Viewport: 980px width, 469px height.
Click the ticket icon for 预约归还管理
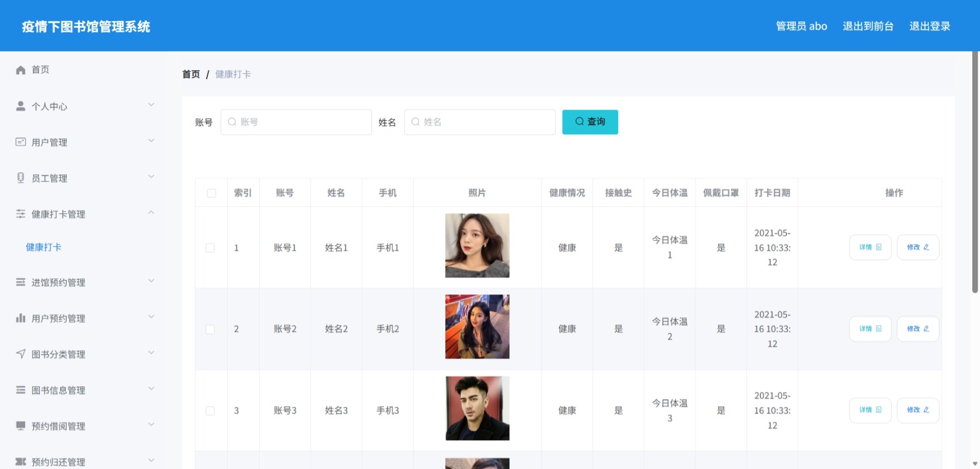(x=21, y=462)
